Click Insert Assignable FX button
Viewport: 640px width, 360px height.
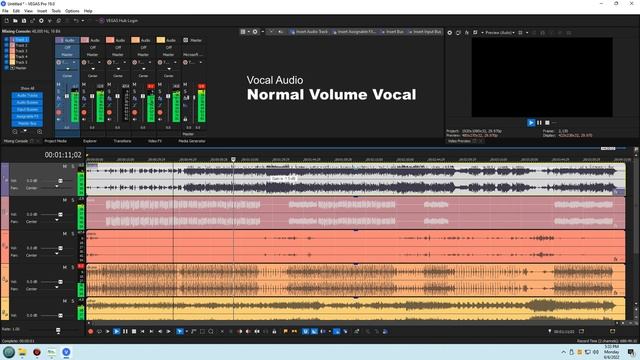tap(354, 32)
